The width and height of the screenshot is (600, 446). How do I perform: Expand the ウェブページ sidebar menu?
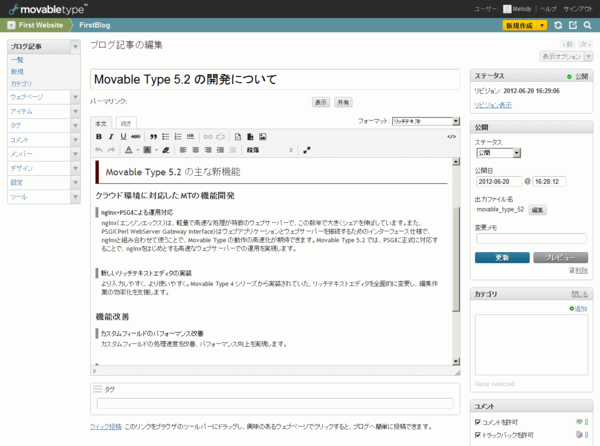pos(75,97)
